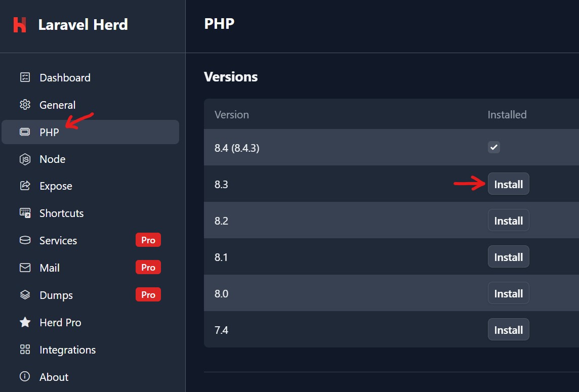Click the Pro badge next to Services

(148, 240)
